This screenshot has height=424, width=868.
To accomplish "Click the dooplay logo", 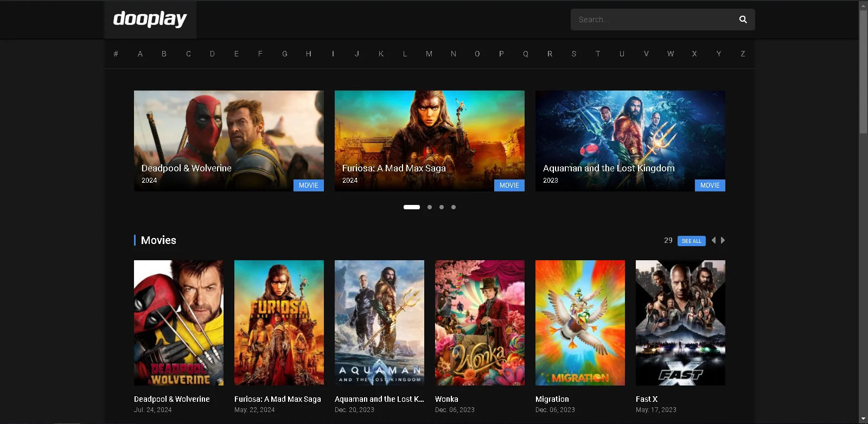I will tap(150, 20).
